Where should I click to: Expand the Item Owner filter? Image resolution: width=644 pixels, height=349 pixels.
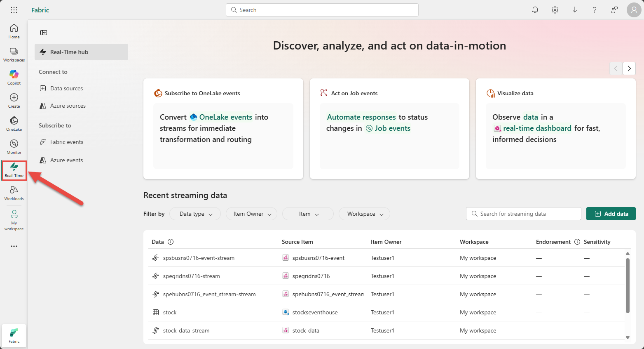click(x=252, y=214)
